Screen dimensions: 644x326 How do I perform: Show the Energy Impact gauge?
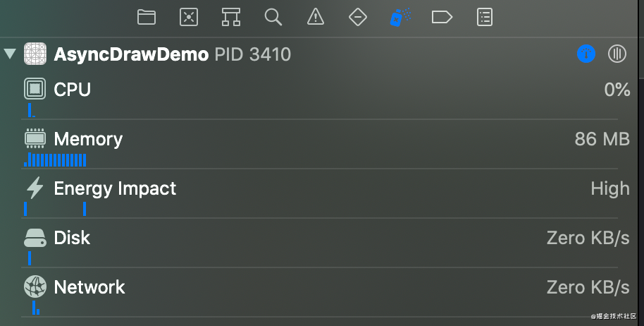pos(324,189)
